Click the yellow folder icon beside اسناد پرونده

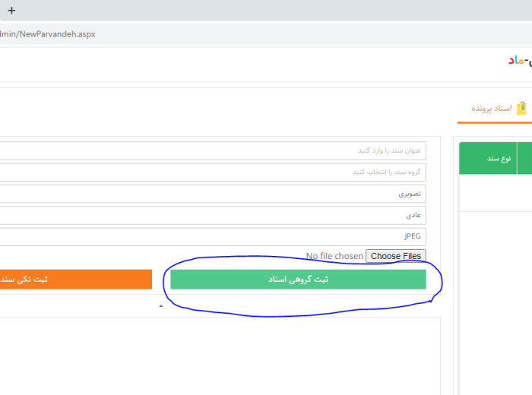click(522, 109)
